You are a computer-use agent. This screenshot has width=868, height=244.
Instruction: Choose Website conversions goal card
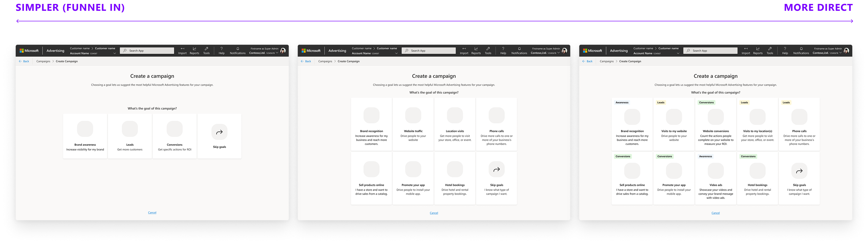716,124
